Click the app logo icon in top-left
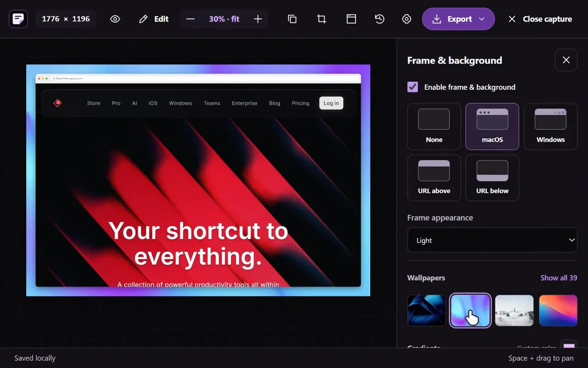Image resolution: width=588 pixels, height=368 pixels. pos(18,19)
